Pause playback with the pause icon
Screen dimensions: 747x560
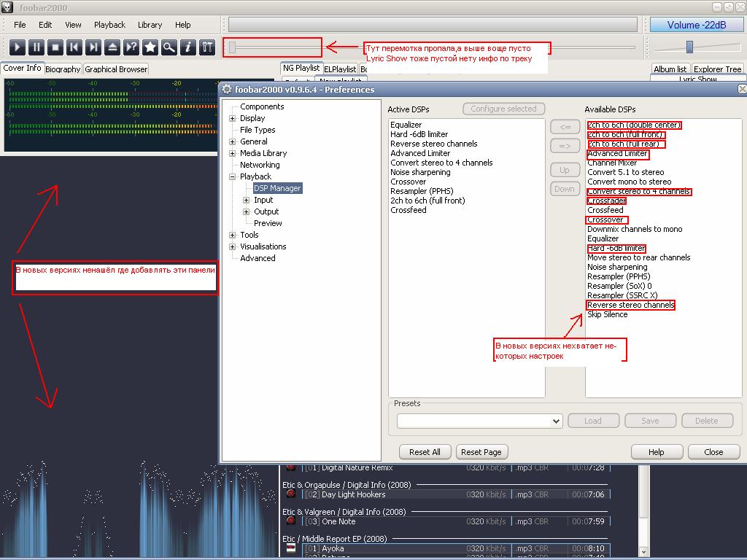pos(36,47)
